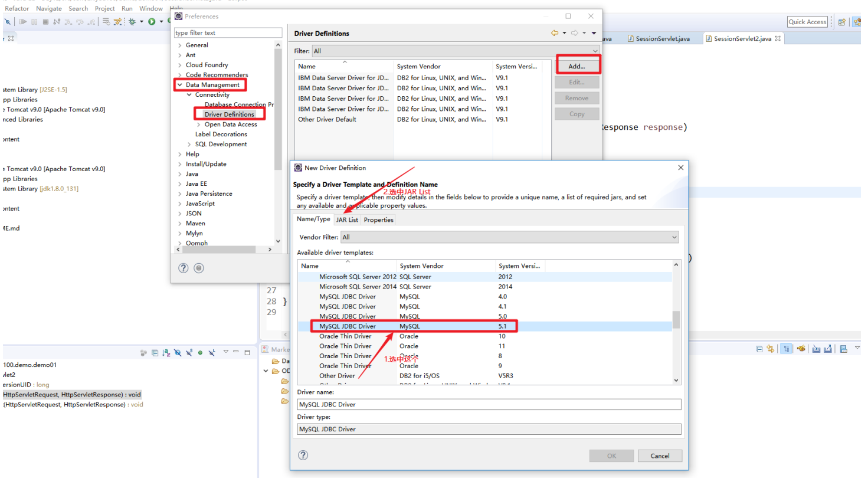This screenshot has height=495, width=868.
Task: Click the Remove button in Driver Definitions
Action: pos(577,98)
